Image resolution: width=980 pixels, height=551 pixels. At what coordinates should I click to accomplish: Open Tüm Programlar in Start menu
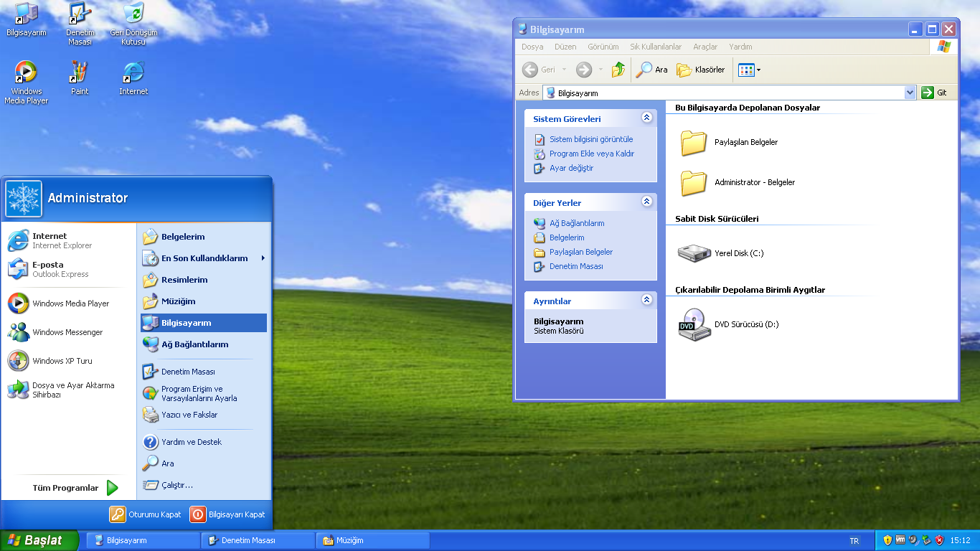click(75, 488)
